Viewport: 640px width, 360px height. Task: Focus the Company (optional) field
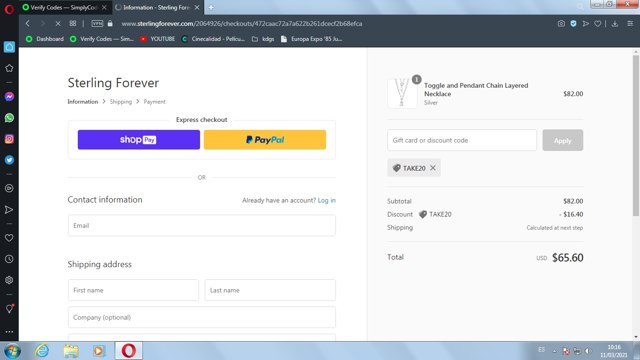[202, 317]
